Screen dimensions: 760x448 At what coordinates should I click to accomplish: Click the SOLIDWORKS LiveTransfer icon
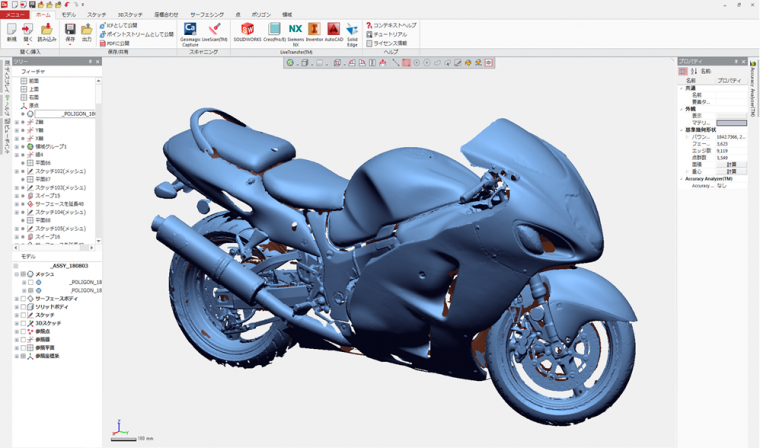(247, 31)
